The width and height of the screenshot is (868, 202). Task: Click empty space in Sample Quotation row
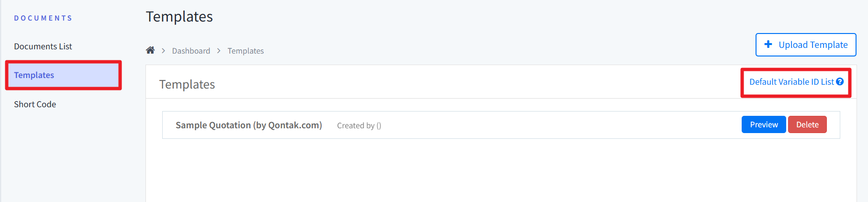pyautogui.click(x=550, y=125)
